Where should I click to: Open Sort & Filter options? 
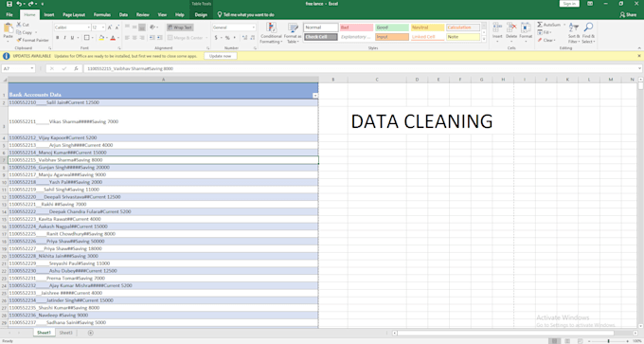573,33
